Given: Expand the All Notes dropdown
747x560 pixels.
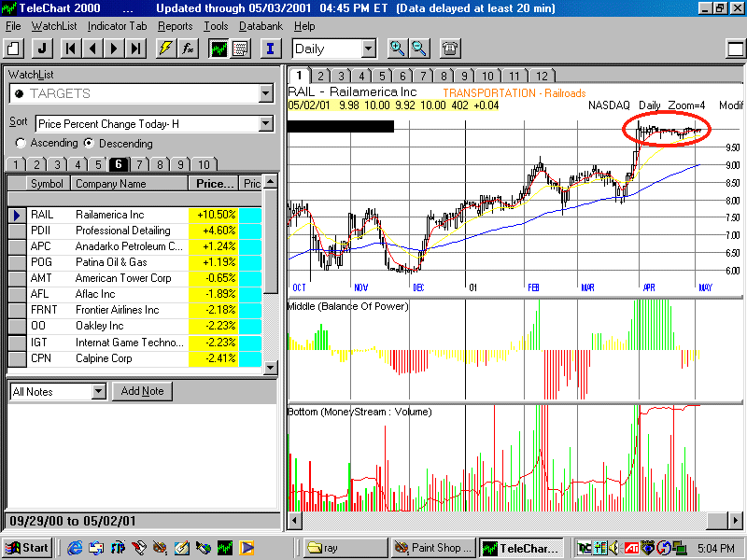Looking at the screenshot, I should click(99, 392).
